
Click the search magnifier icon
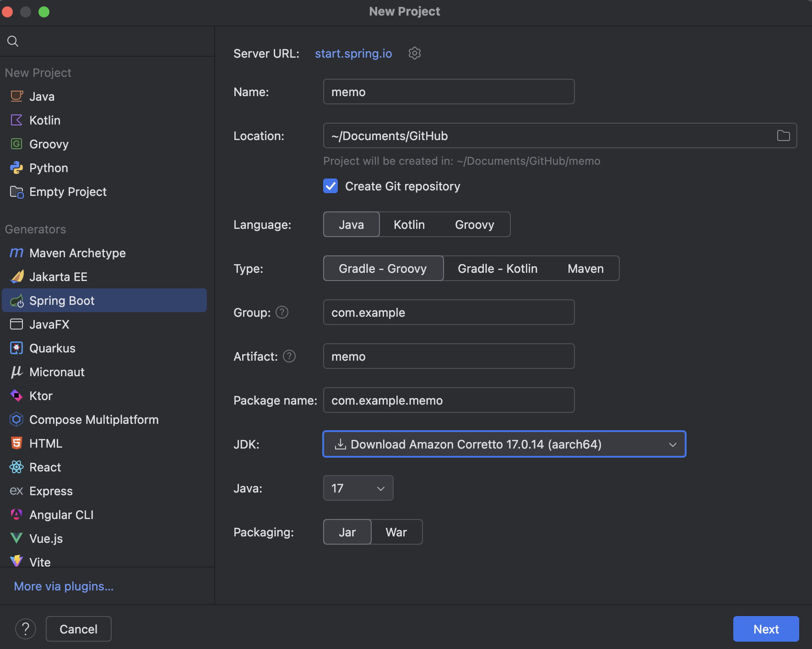(x=13, y=42)
